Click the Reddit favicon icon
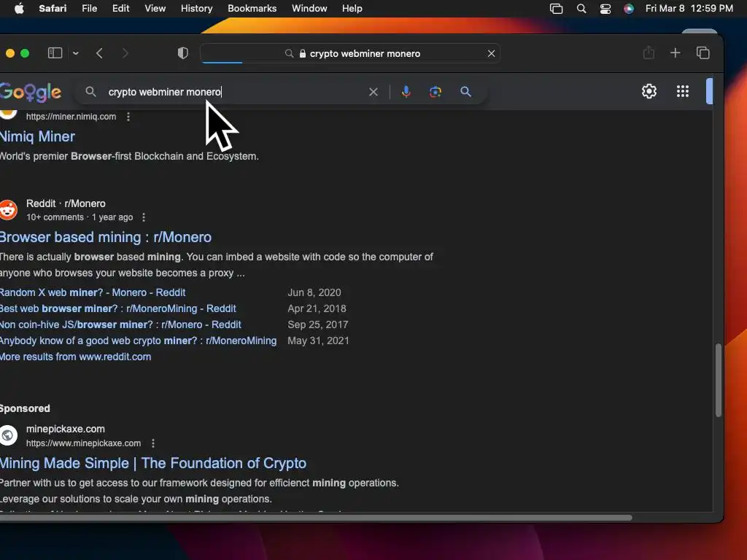747x560 pixels. pos(8,210)
